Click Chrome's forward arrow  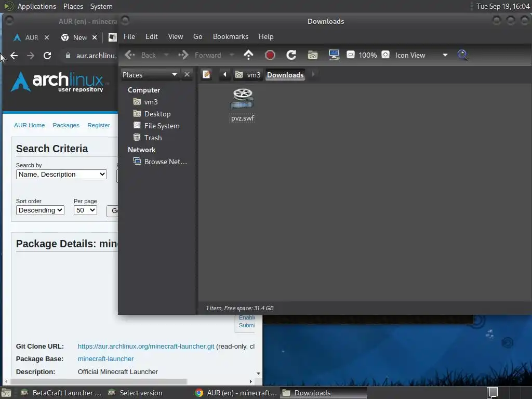[31, 56]
